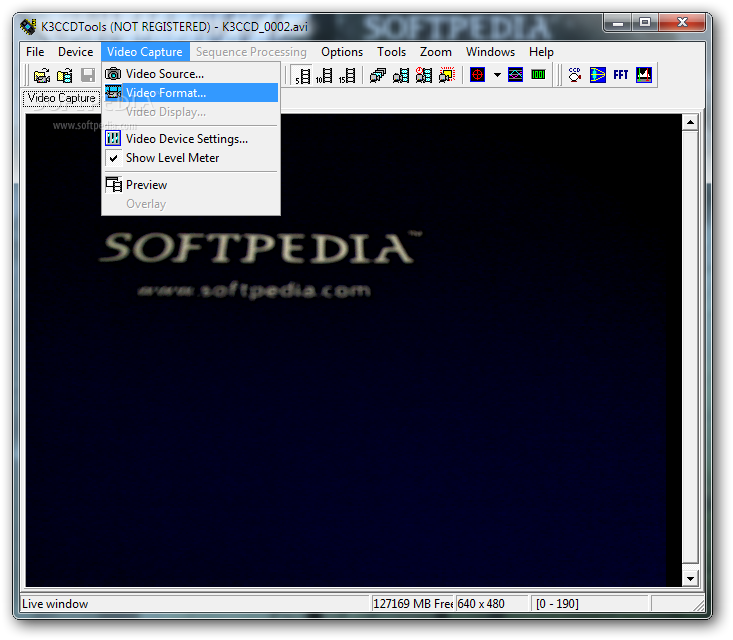Click the capture sequence filmstrip icon
Screen dimensions: 733x640
point(401,75)
